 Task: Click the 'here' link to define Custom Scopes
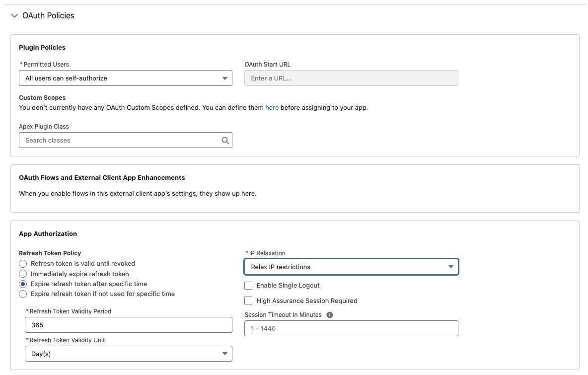coord(272,107)
